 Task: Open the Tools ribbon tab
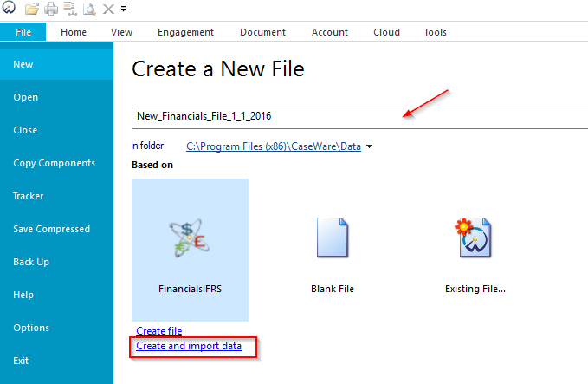click(x=435, y=32)
